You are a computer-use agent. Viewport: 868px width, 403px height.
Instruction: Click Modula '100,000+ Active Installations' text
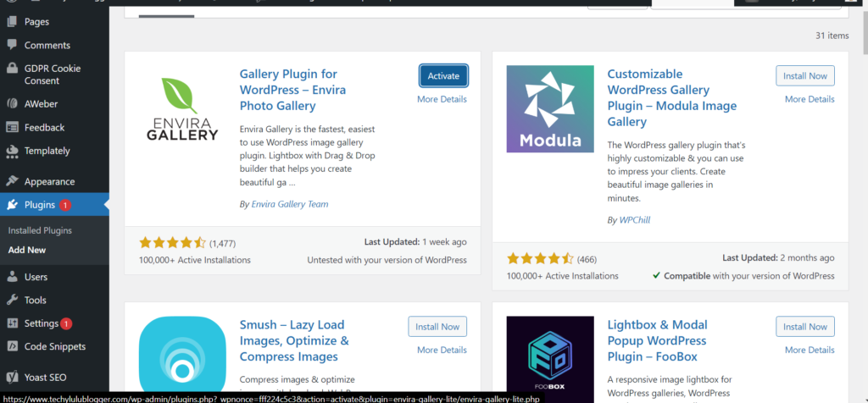(x=563, y=275)
